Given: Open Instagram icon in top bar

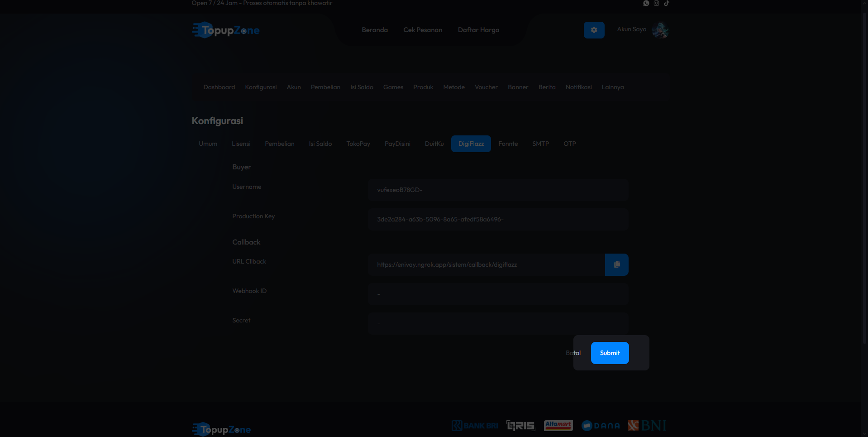Looking at the screenshot, I should pos(656,3).
